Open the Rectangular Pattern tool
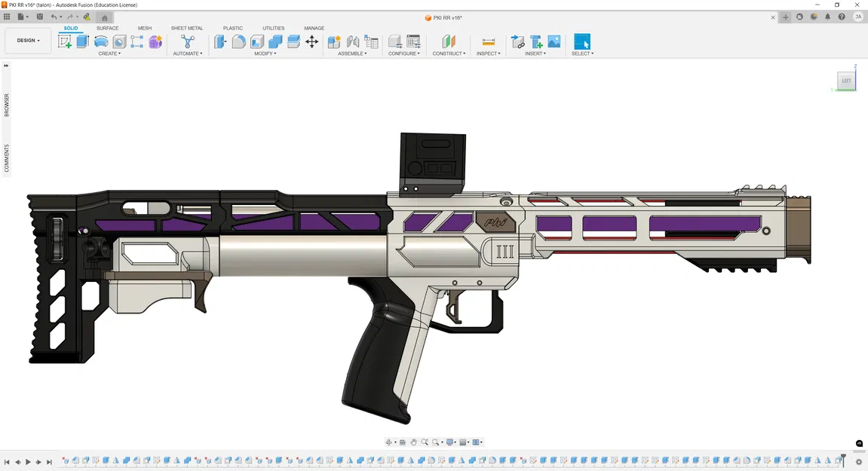 [x=136, y=41]
